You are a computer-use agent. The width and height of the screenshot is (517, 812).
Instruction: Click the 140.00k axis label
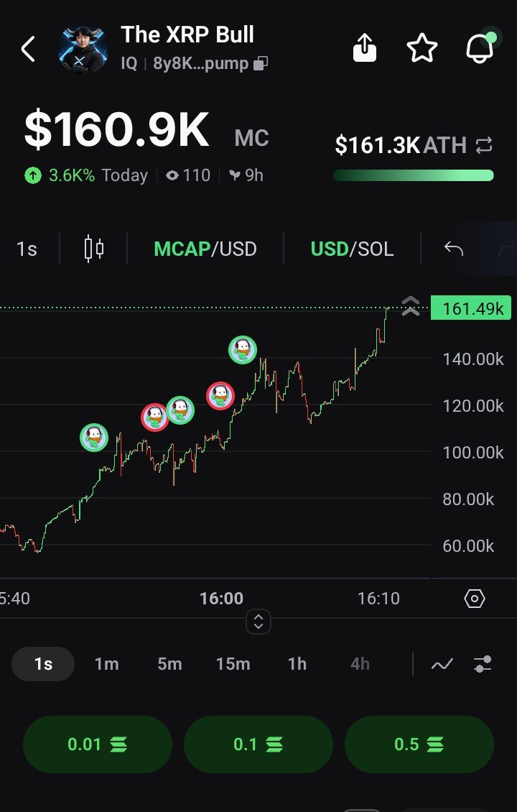click(x=473, y=359)
